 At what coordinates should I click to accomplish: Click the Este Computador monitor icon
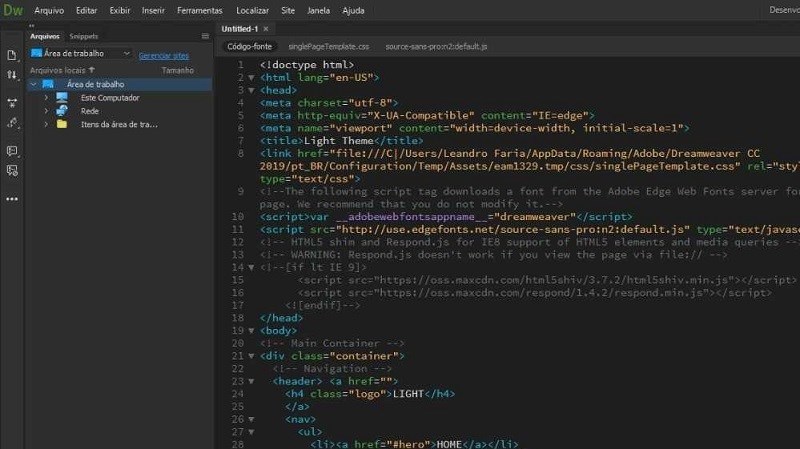coord(62,97)
